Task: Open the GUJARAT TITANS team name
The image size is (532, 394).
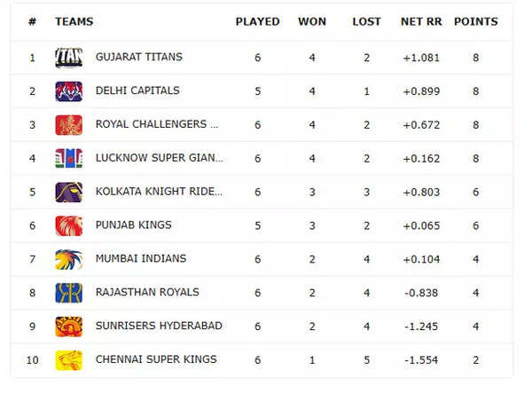Action: 139,58
